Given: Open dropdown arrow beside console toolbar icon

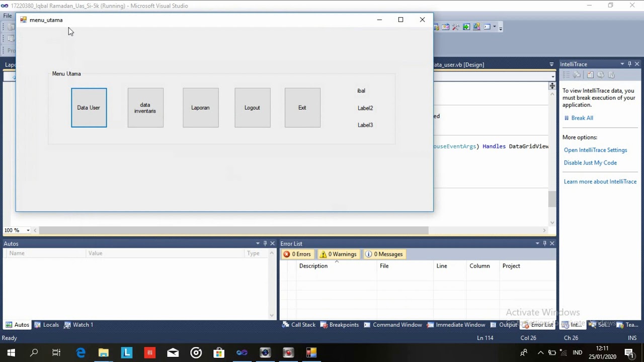Looking at the screenshot, I should pos(495,27).
